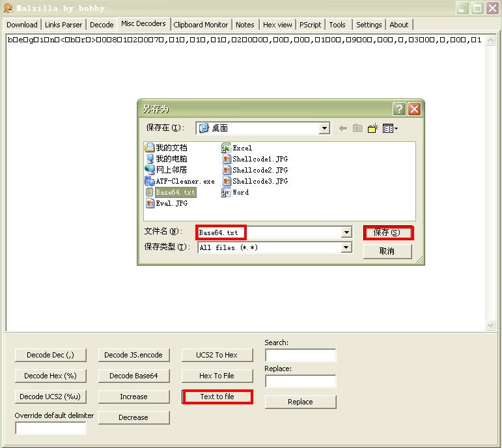Click the Replace input field
The width and height of the screenshot is (502, 448).
point(300,381)
